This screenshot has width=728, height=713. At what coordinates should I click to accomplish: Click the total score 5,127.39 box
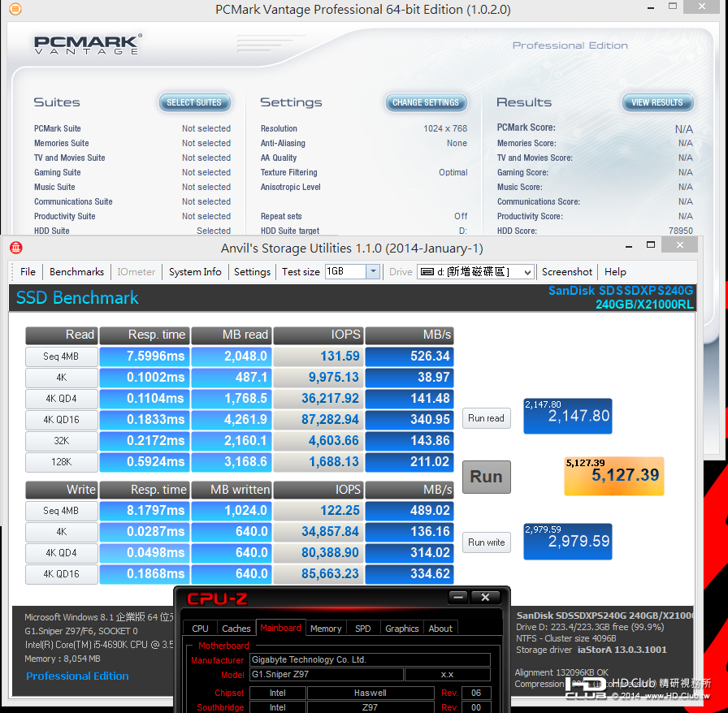[x=613, y=476]
